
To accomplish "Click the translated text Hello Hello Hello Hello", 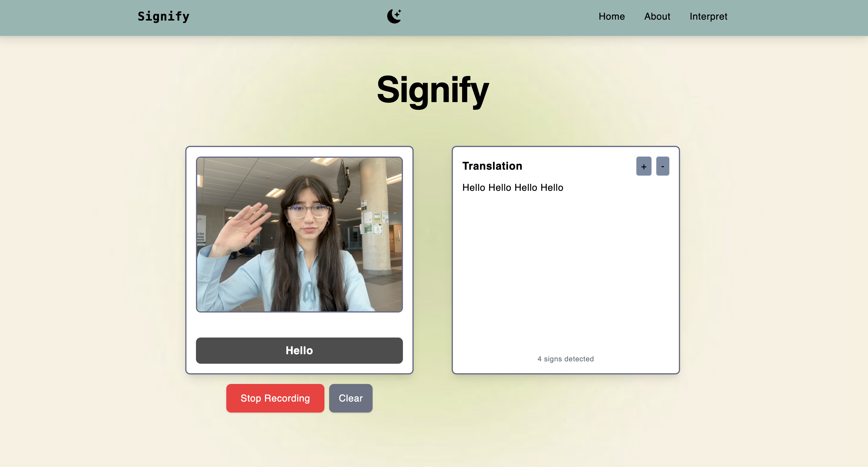I will [512, 188].
